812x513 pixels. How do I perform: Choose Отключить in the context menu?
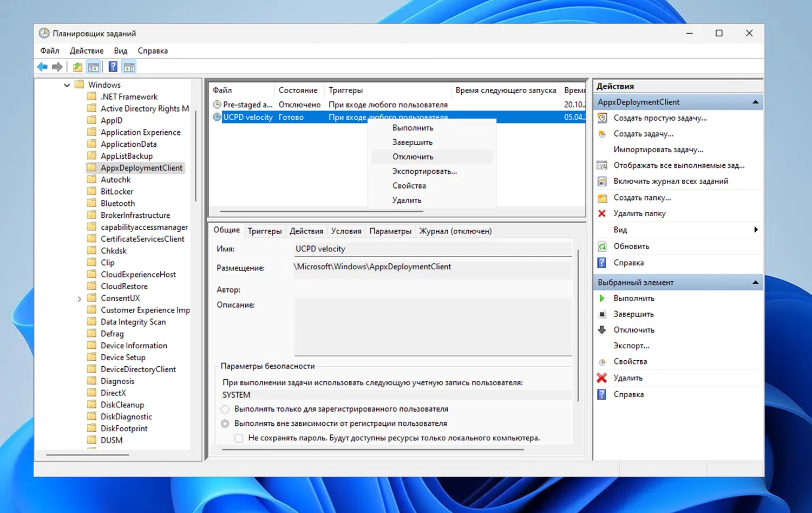(412, 157)
